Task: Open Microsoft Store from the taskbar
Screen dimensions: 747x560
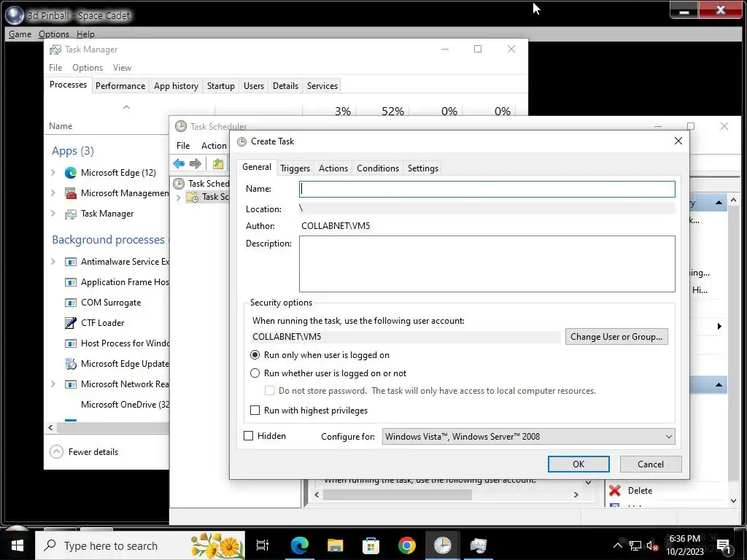Action: pyautogui.click(x=371, y=545)
